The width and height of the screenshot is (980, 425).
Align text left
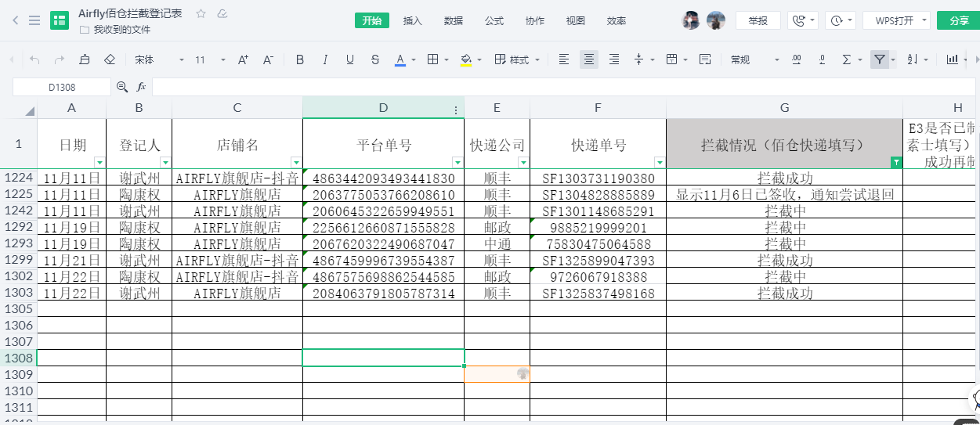564,59
